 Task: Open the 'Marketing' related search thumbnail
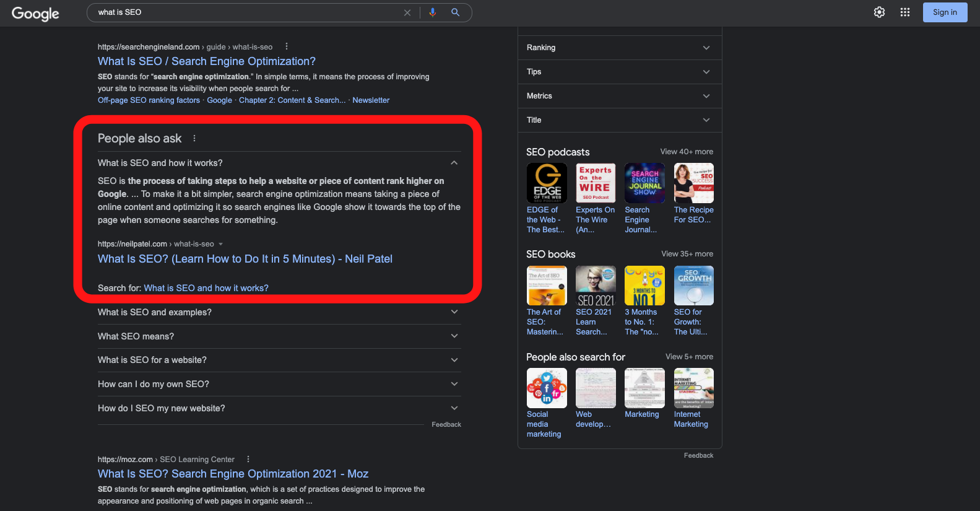(644, 388)
